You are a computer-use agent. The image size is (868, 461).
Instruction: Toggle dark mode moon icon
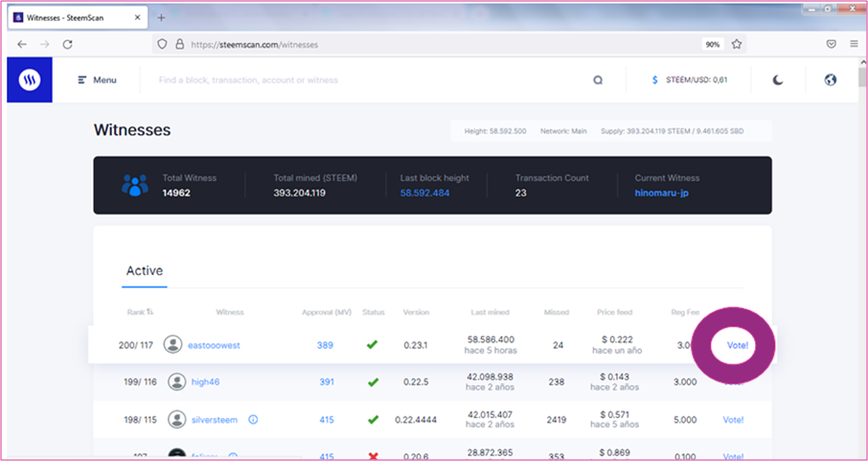click(778, 80)
